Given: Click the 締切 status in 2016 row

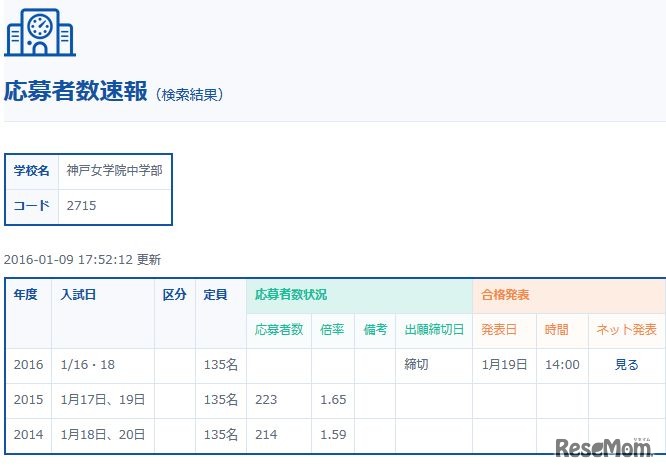Looking at the screenshot, I should point(416,365).
